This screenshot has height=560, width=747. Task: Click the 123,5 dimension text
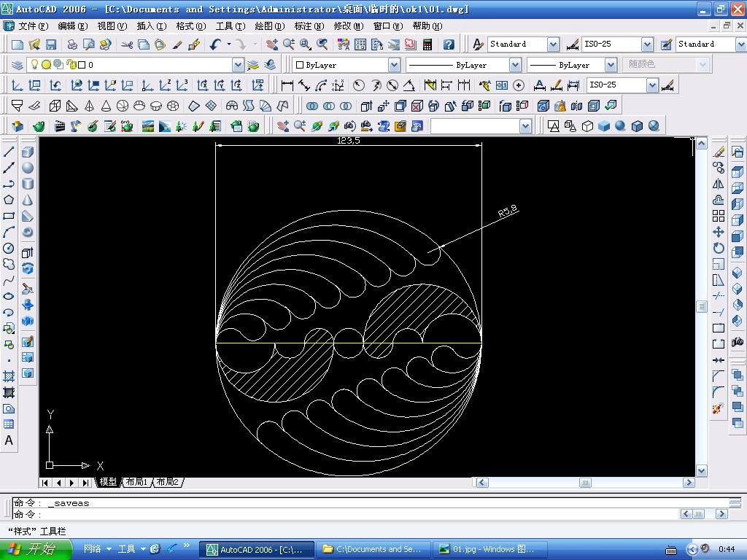pyautogui.click(x=348, y=141)
